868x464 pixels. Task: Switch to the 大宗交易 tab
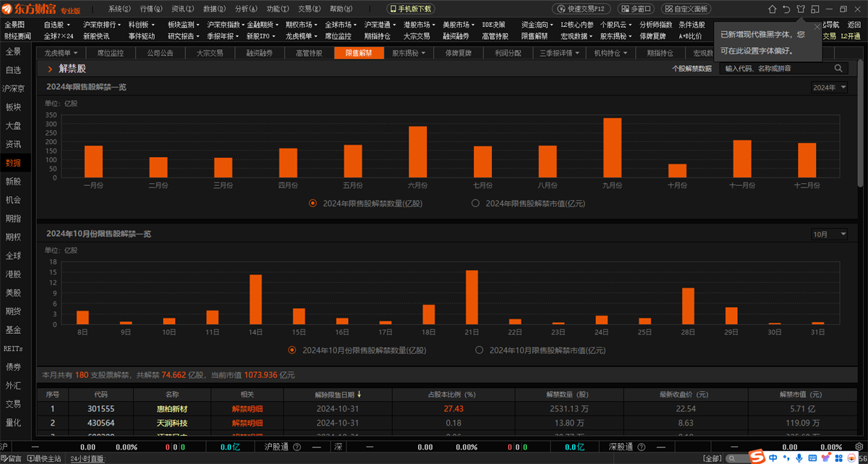click(x=210, y=53)
